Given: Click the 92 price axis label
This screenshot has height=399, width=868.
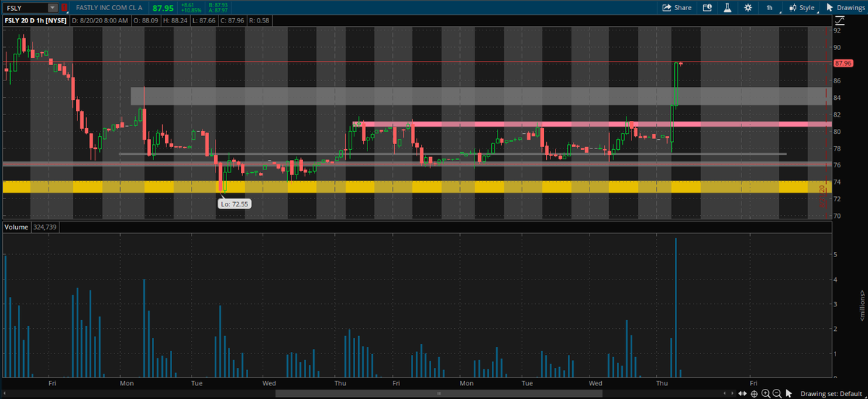Looking at the screenshot, I should point(837,31).
